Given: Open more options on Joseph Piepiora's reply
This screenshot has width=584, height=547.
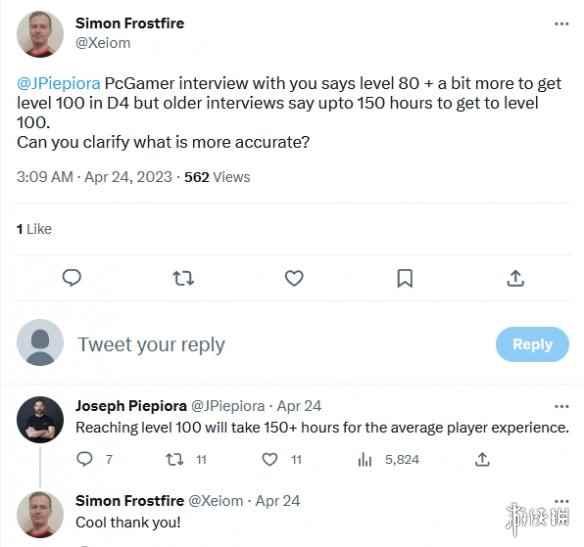Looking at the screenshot, I should click(561, 406).
